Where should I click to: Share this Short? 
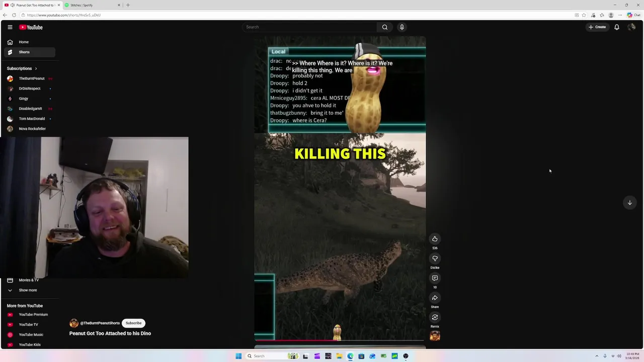click(x=435, y=298)
